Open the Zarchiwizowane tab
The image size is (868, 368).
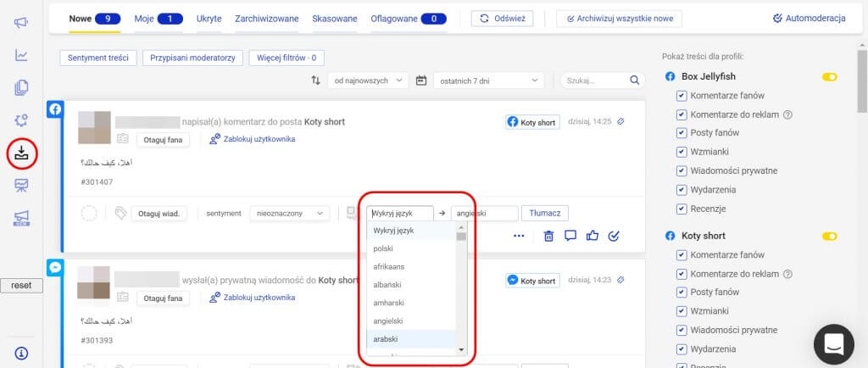click(x=267, y=19)
